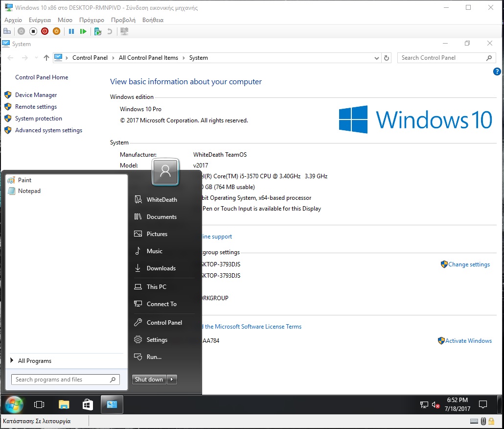Screen dimensions: 504x429
Task: Click the Checkpoint toolbar icon
Action: 98,31
